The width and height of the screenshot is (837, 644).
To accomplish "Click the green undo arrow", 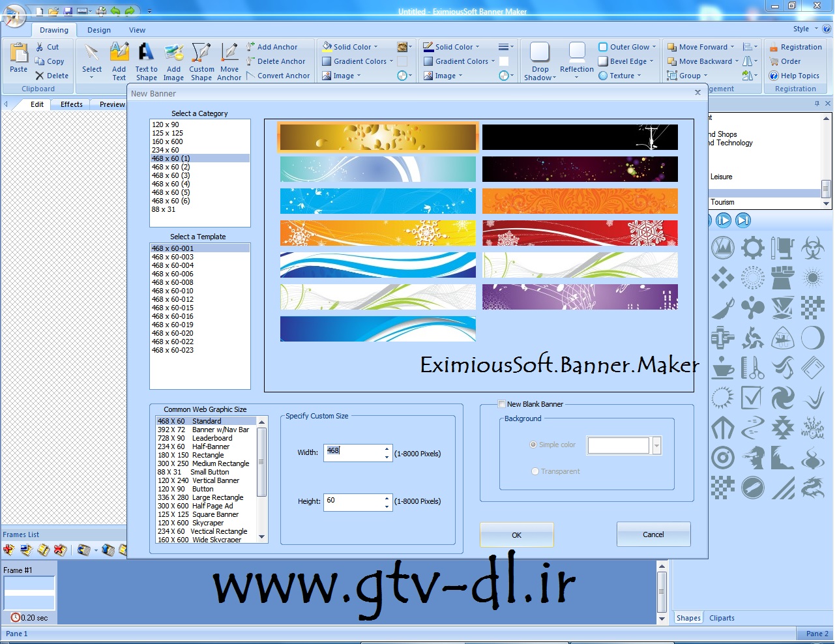I will [x=115, y=11].
